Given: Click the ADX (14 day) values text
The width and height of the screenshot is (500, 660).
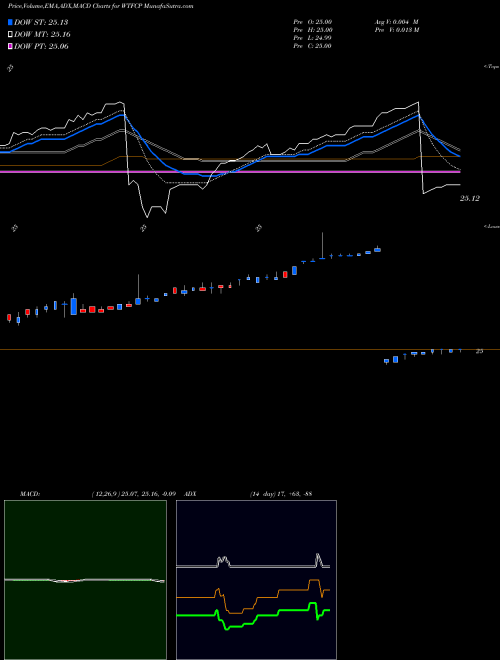Looking at the screenshot, I should pos(281,494).
